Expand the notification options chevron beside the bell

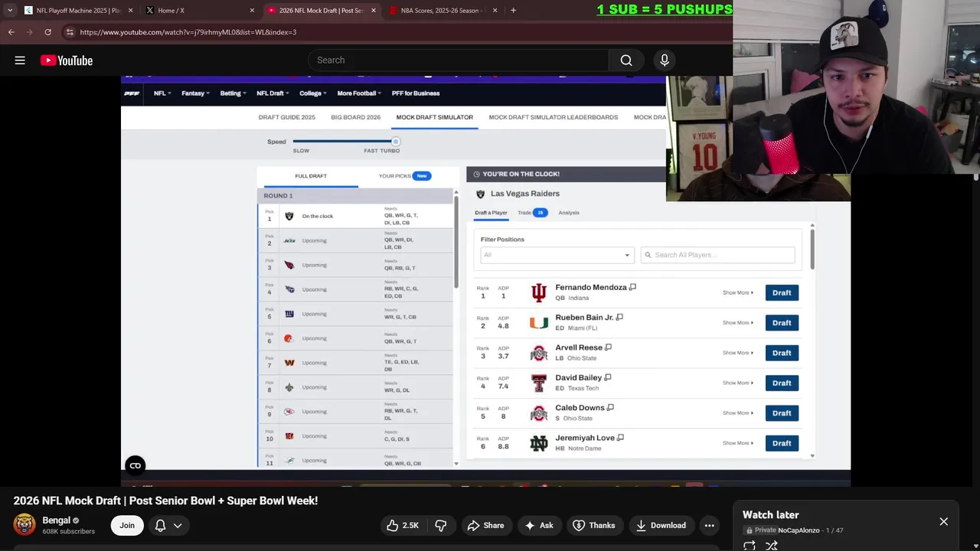178,525
